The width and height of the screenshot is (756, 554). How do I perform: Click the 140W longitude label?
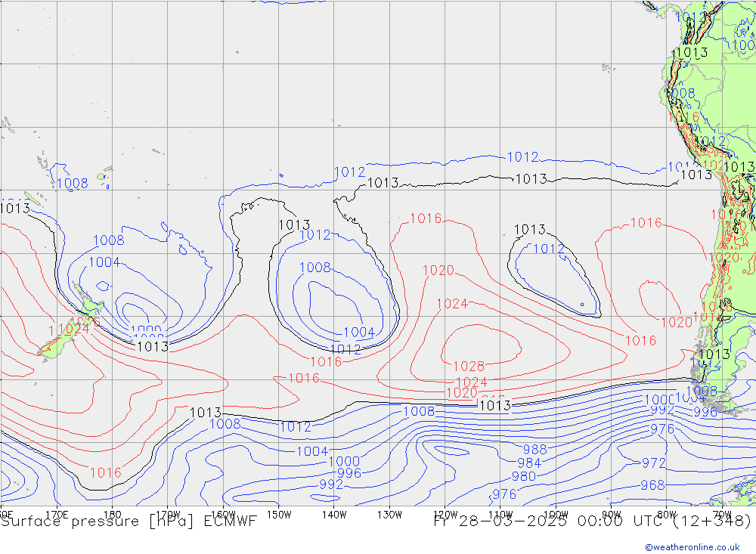(335, 515)
